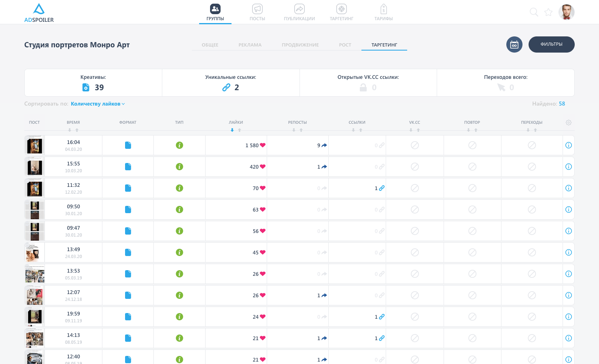Open table column settings gear

[x=568, y=123]
